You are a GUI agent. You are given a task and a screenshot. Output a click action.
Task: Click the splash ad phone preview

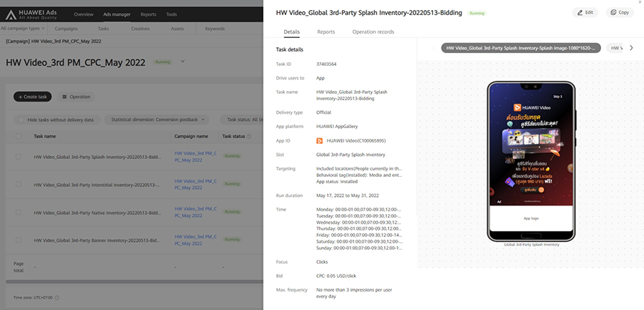pyautogui.click(x=531, y=161)
